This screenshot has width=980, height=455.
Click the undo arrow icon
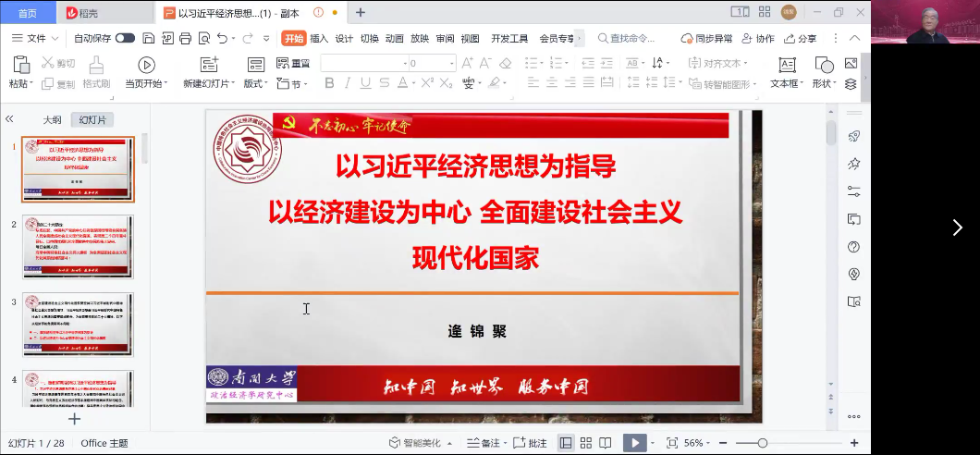pos(222,38)
